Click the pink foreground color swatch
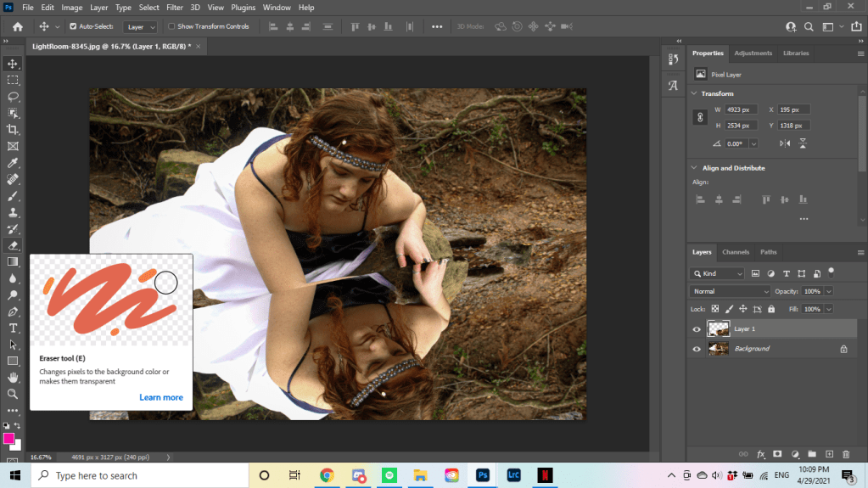This screenshot has width=868, height=488. coord(8,439)
